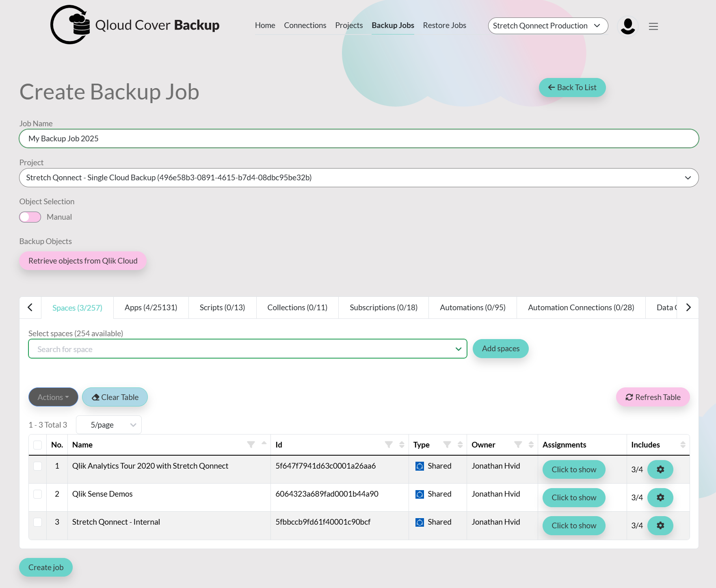Toggle the Manual object selection switch
716x588 pixels.
(30, 217)
